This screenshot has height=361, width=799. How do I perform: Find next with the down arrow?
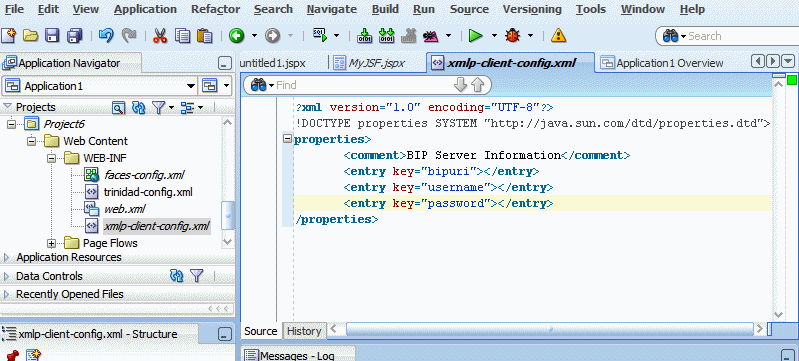pos(461,85)
